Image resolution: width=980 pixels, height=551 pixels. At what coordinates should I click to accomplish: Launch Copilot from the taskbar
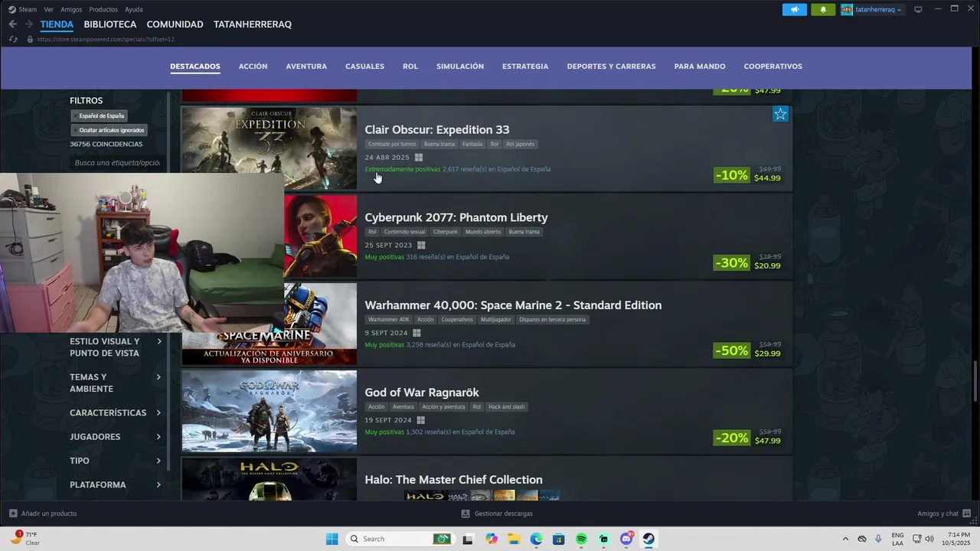tap(492, 539)
